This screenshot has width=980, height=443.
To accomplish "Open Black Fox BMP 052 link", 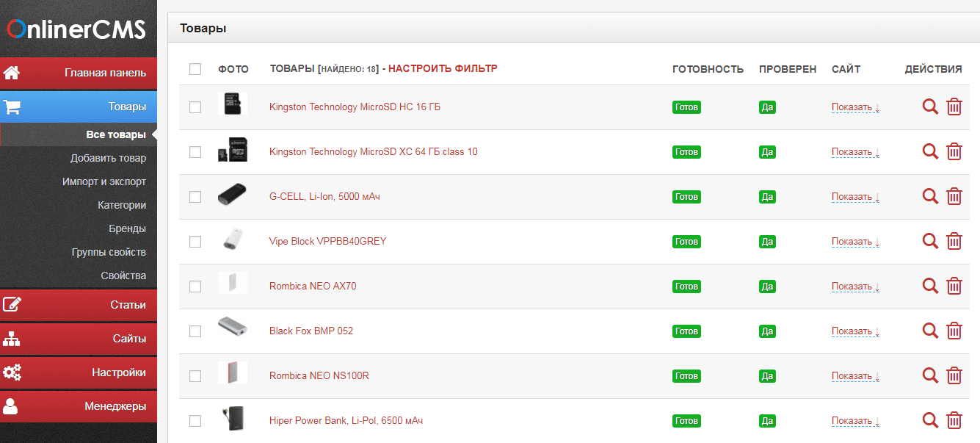I will click(311, 331).
